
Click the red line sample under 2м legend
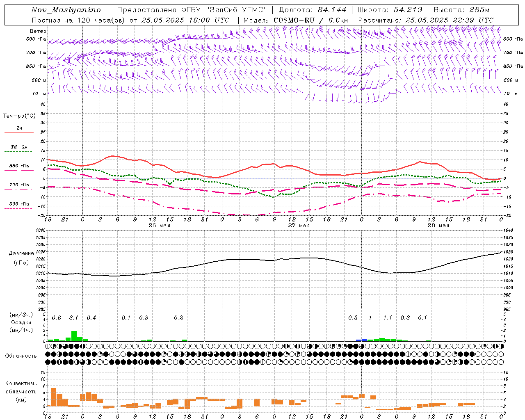point(19,133)
